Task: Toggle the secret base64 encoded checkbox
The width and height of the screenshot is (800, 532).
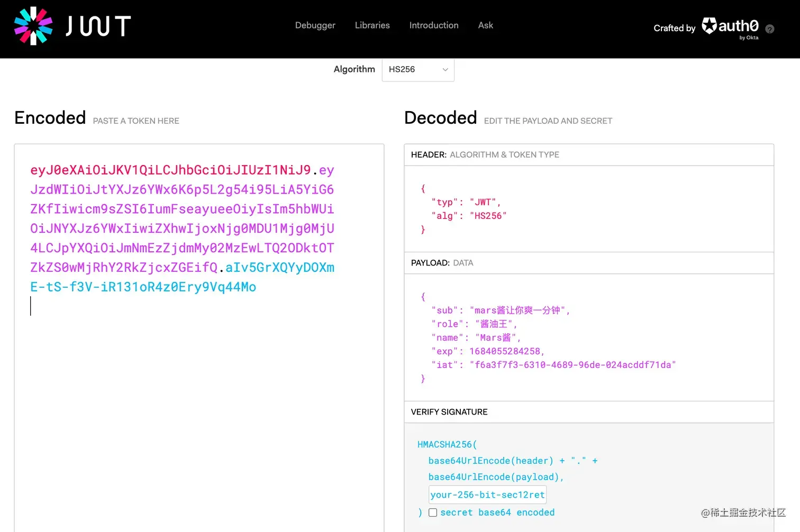Action: pos(433,512)
